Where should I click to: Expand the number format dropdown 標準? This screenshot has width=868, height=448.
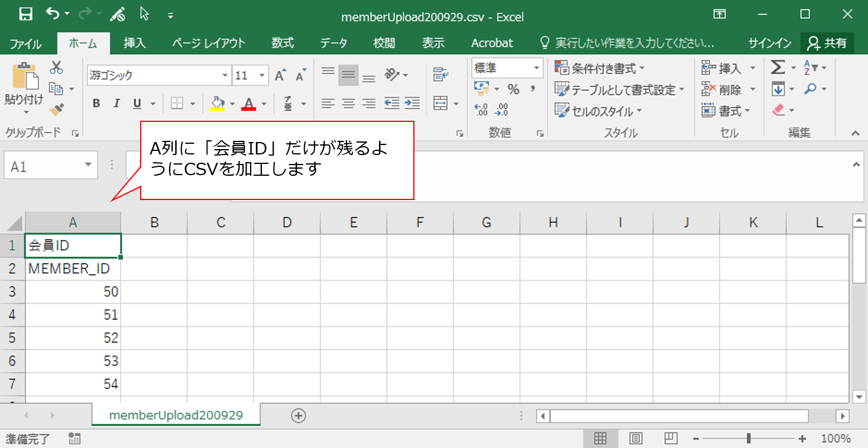click(536, 69)
